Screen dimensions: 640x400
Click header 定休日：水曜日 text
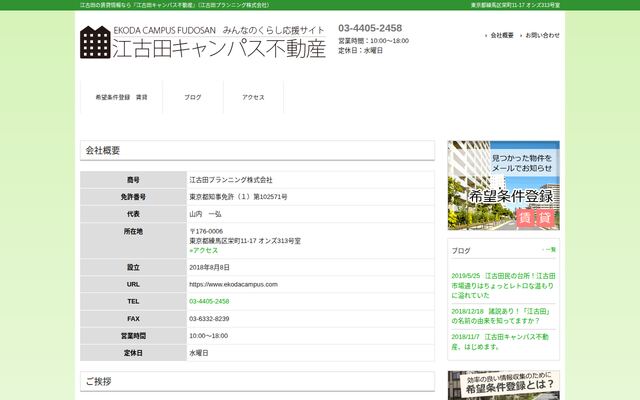(360, 50)
